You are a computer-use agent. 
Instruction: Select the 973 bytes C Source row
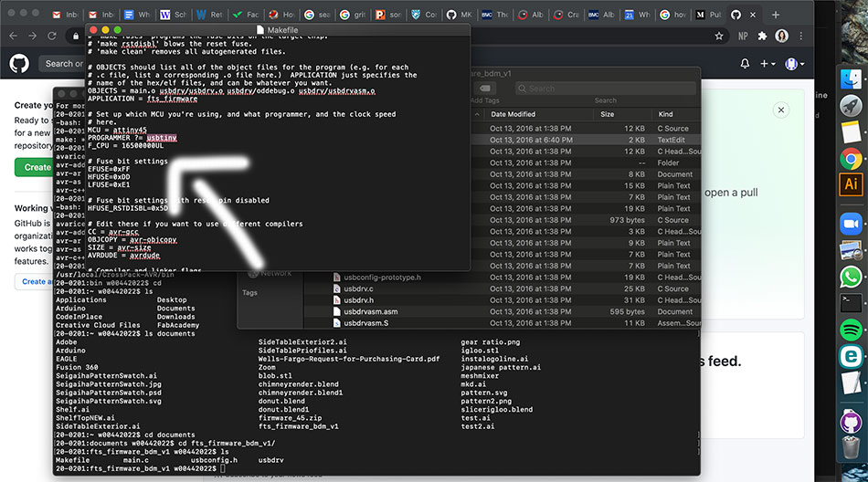click(587, 220)
